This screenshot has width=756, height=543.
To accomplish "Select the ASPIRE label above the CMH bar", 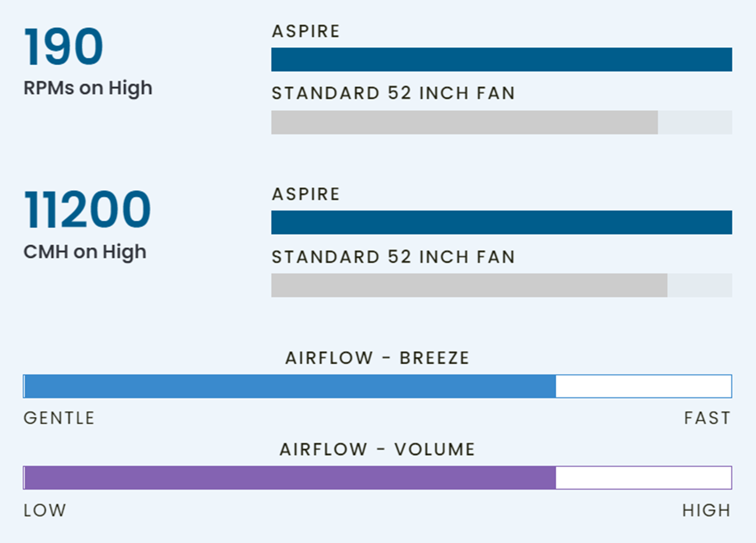I will click(306, 194).
